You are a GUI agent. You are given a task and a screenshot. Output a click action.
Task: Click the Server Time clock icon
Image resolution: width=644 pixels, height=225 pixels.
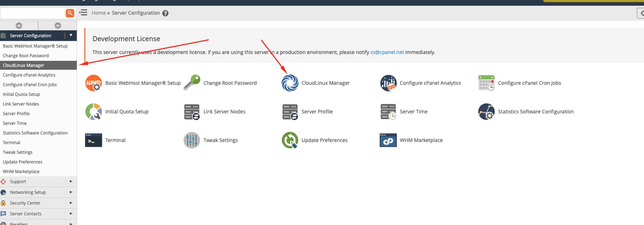388,112
